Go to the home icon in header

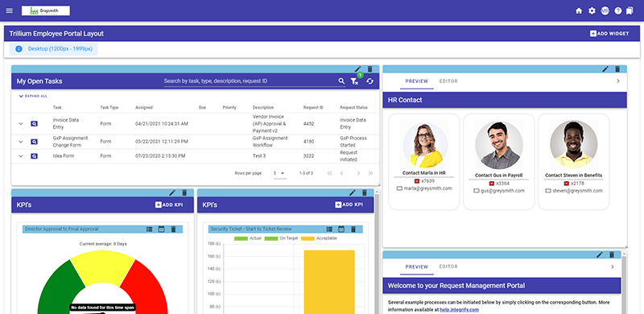(579, 11)
